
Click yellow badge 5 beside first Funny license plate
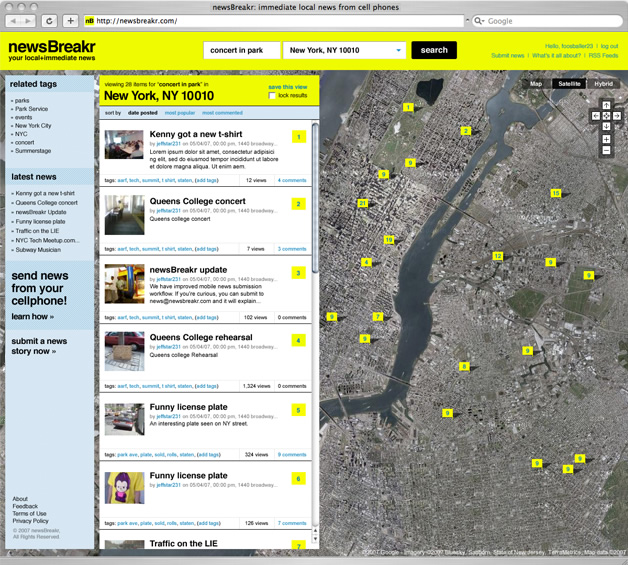point(298,410)
